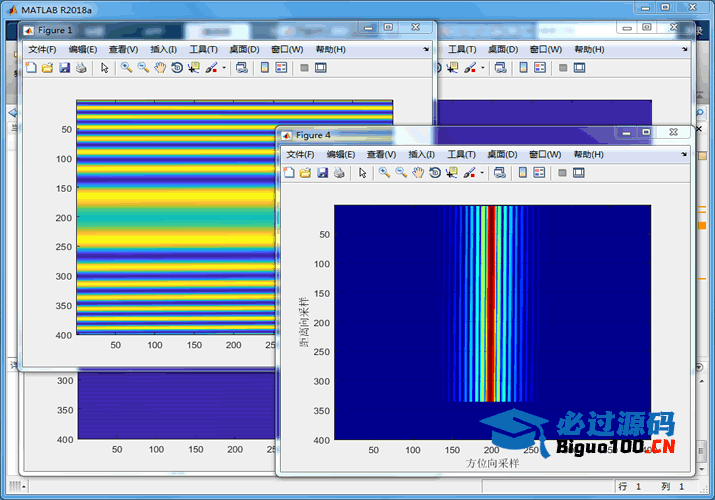The width and height of the screenshot is (715, 500).
Task: Click Save icon in Figure 1 toolbar
Action: tap(64, 68)
